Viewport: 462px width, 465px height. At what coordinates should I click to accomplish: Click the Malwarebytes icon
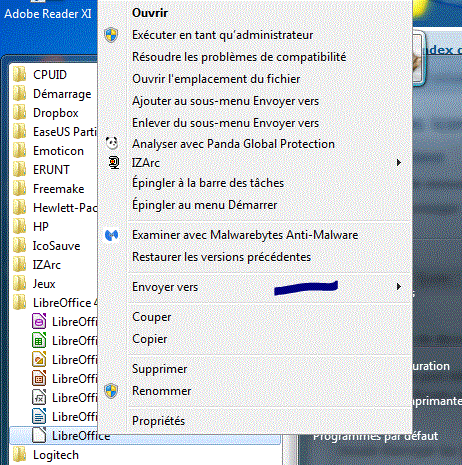click(111, 235)
